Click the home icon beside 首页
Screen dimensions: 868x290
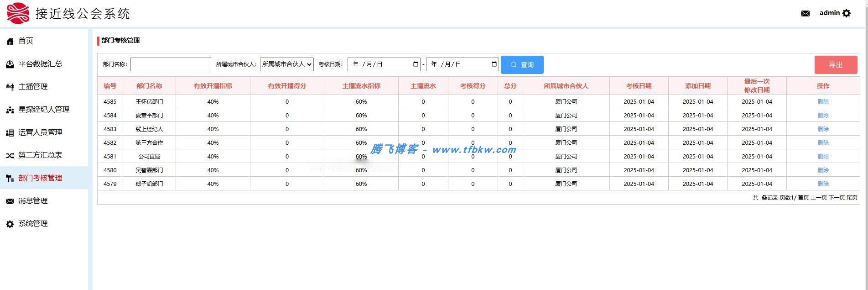pyautogui.click(x=10, y=41)
